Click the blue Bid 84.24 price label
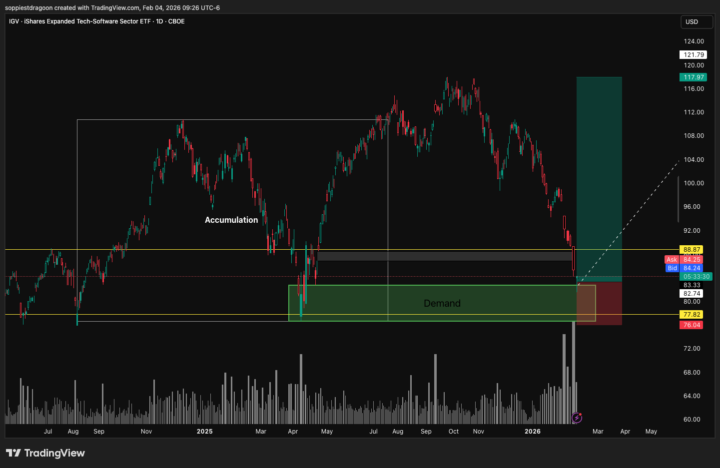This screenshot has height=468, width=720. (684, 268)
